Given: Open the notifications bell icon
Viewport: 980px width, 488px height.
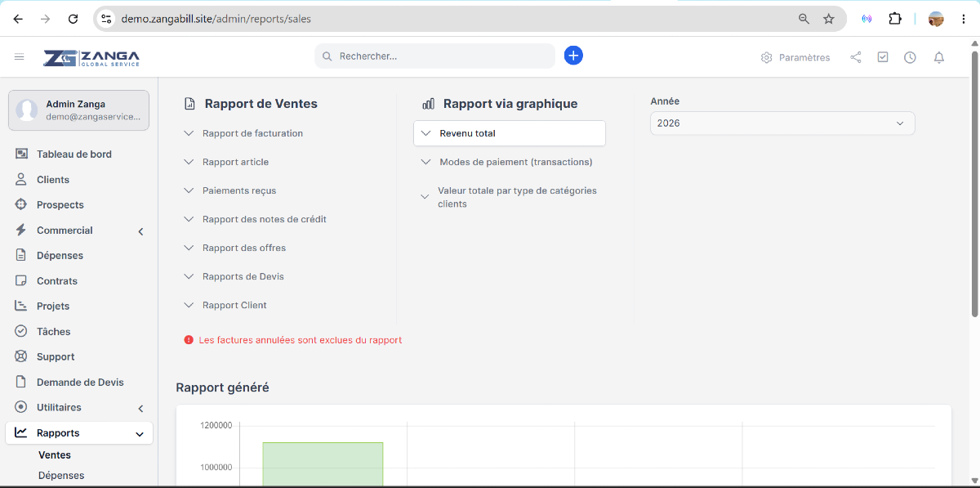Looking at the screenshot, I should [939, 57].
